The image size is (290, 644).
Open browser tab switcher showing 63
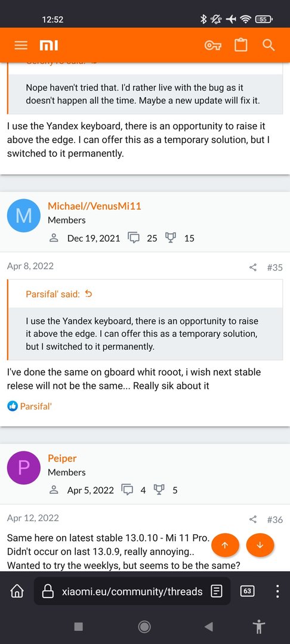[247, 592]
